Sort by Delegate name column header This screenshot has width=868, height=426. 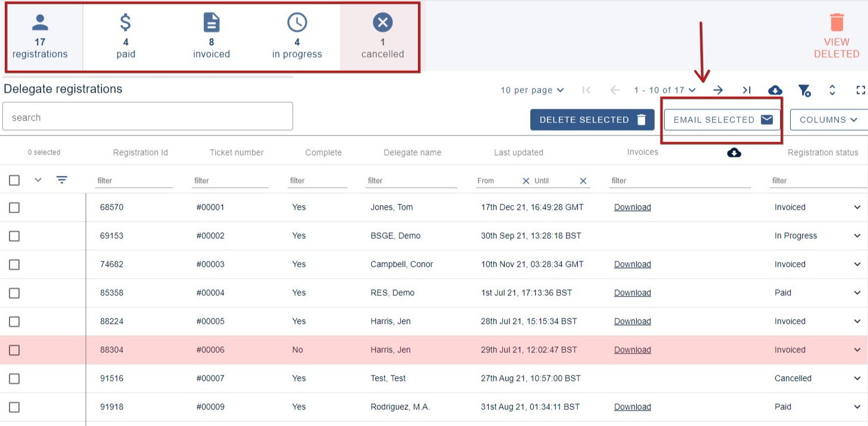[x=413, y=153]
